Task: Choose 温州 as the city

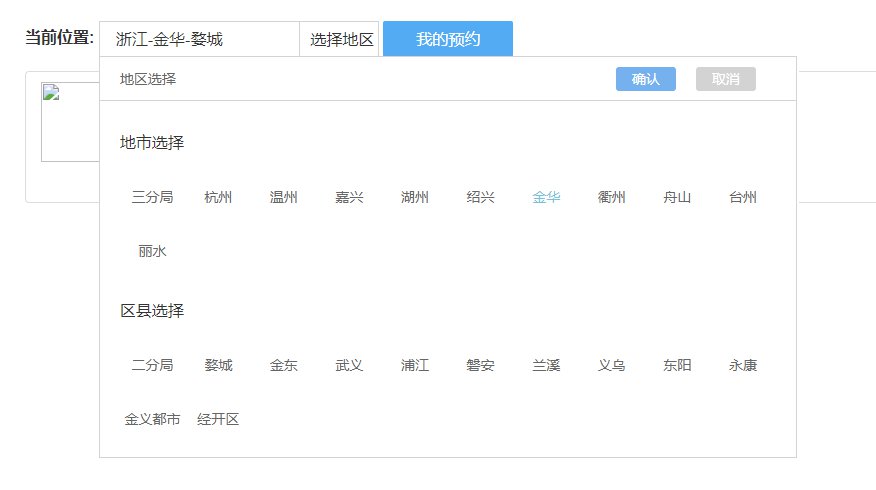Action: click(284, 197)
